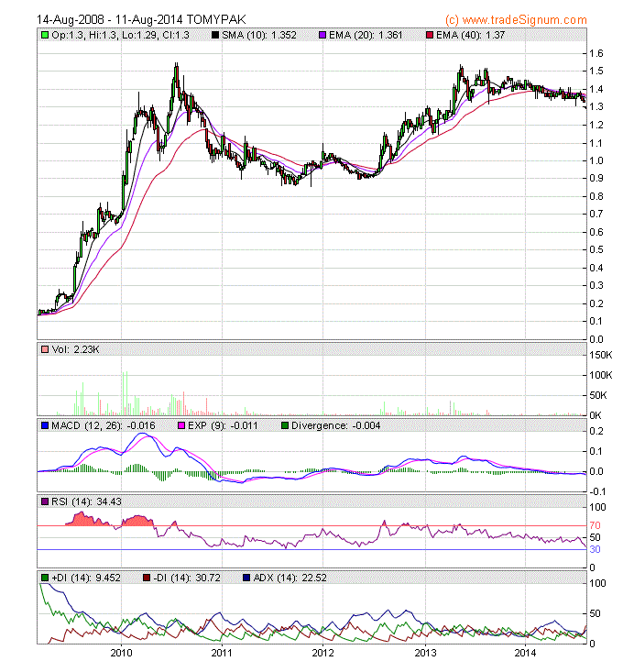Click the Divergence: -0.004 label
This screenshot has width=623, height=672.
click(x=335, y=425)
